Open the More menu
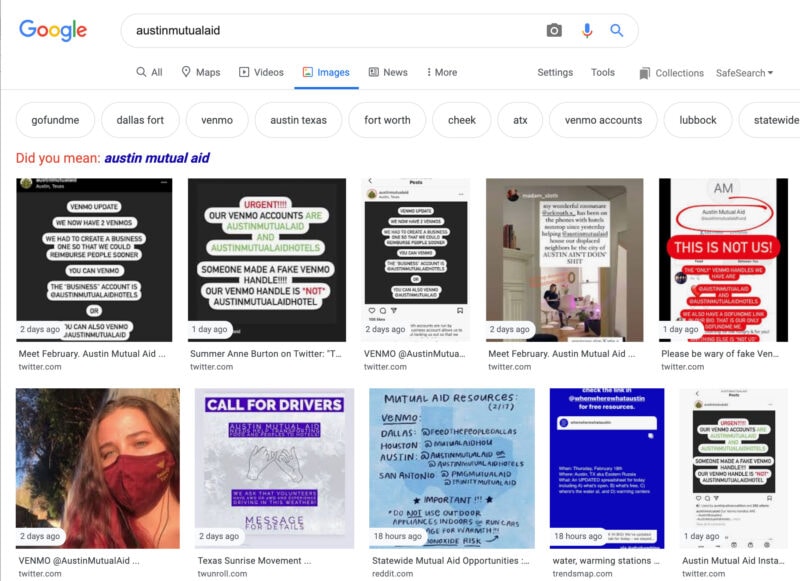 (442, 72)
